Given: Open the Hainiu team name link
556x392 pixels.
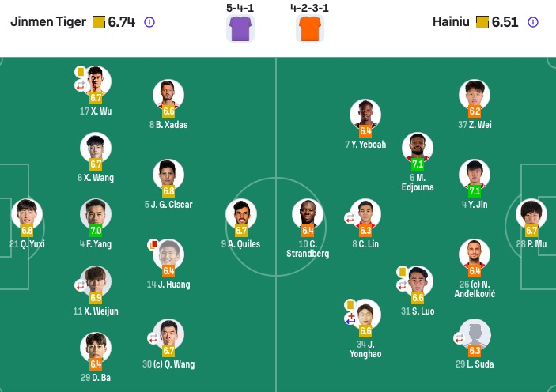Looking at the screenshot, I should [451, 22].
